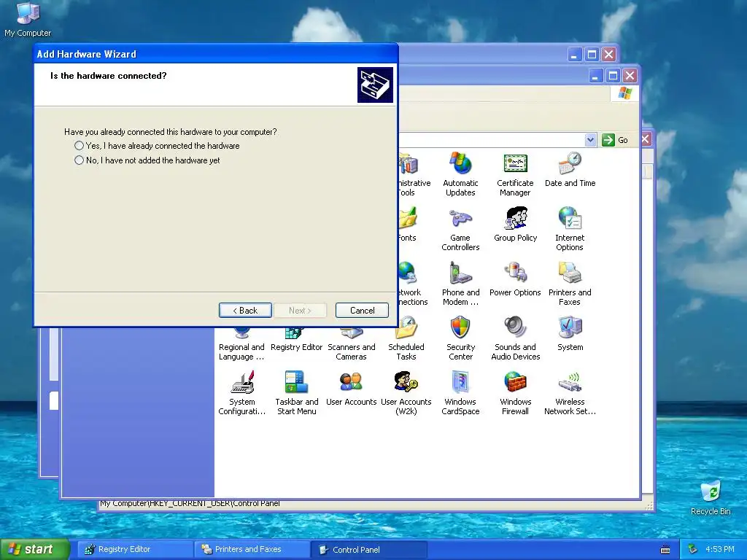The image size is (747, 560).
Task: Open Windows Firewall settings
Action: pyautogui.click(x=515, y=393)
